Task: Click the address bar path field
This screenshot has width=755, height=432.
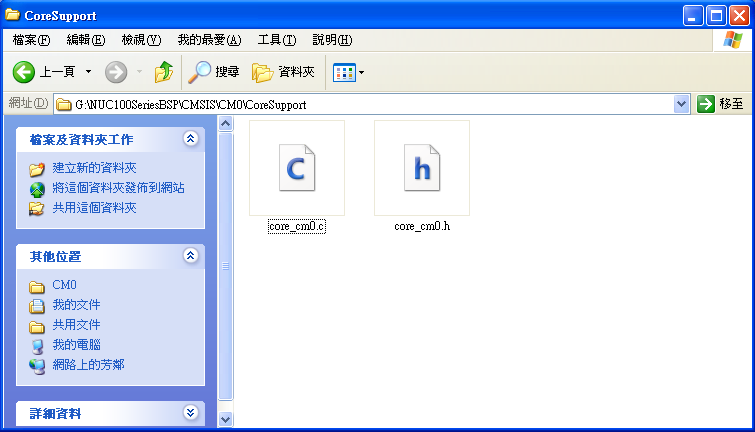Action: coord(364,104)
